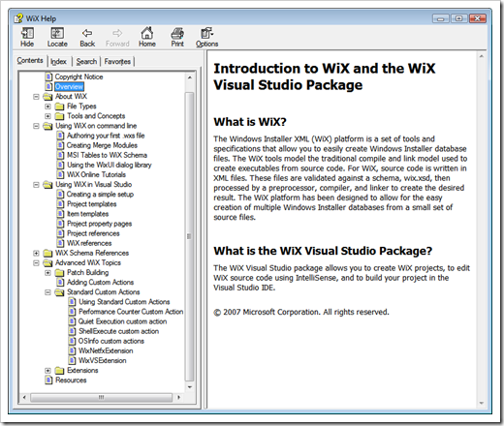Open Adding Custom Actions topic
The height and width of the screenshot is (426, 504).
100,283
